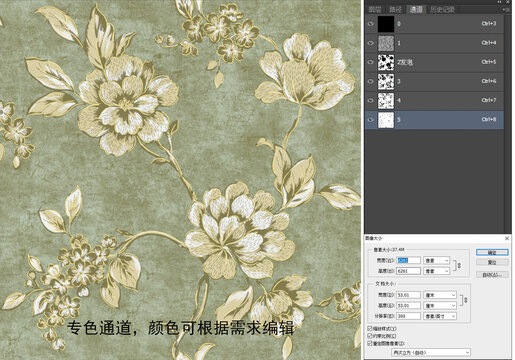
Task: Click the pixel dimensions constrain-link chain icon
Action: [459, 266]
